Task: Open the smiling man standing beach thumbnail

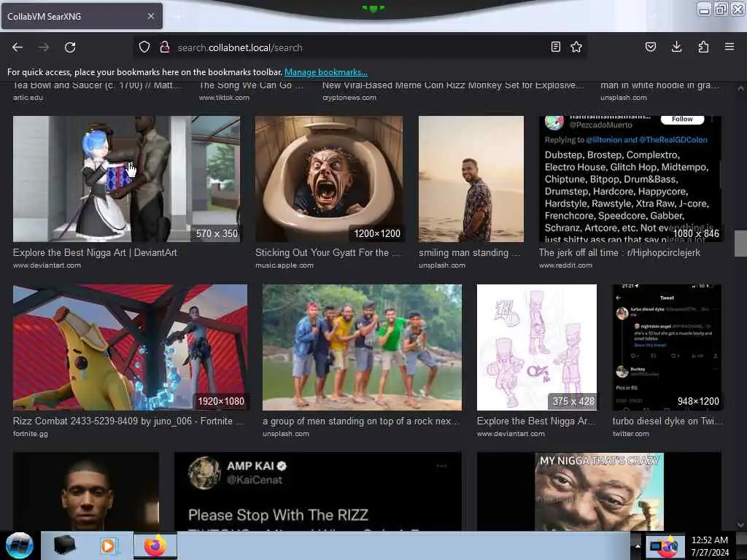Action: pyautogui.click(x=471, y=179)
